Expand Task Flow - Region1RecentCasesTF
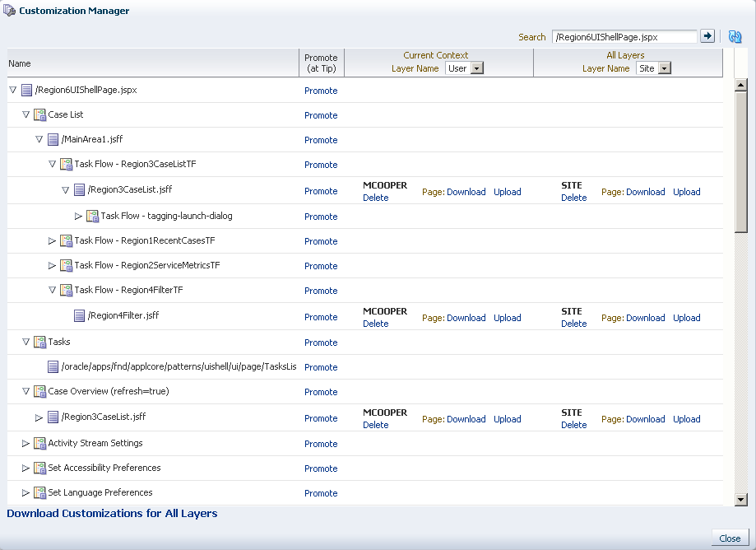This screenshot has width=756, height=550. (x=53, y=241)
